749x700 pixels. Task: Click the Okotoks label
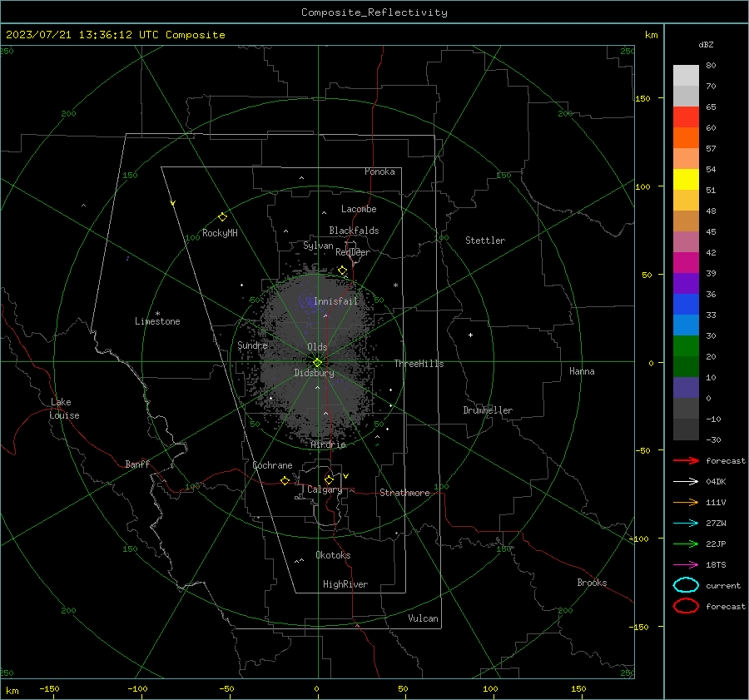333,555
